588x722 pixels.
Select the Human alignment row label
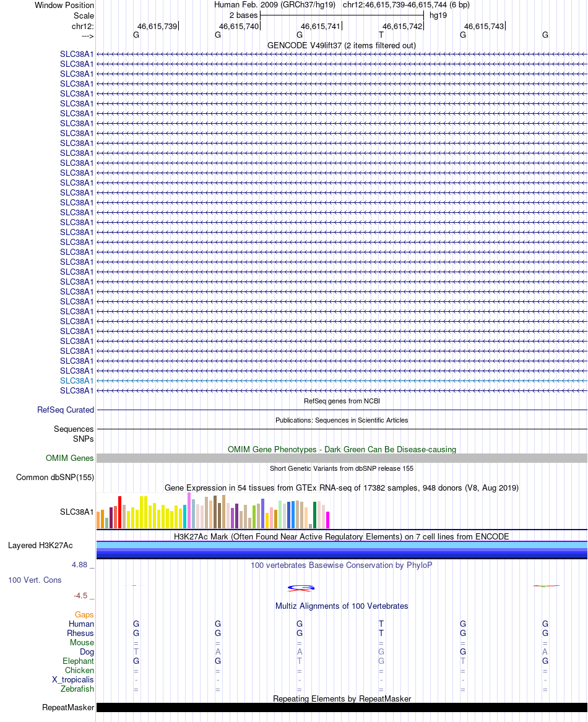[81, 624]
